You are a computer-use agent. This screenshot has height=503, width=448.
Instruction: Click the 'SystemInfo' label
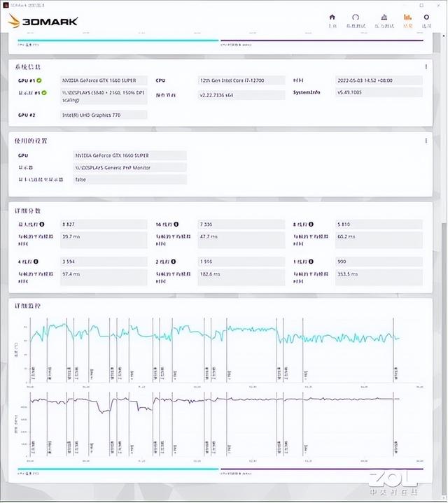307,92
